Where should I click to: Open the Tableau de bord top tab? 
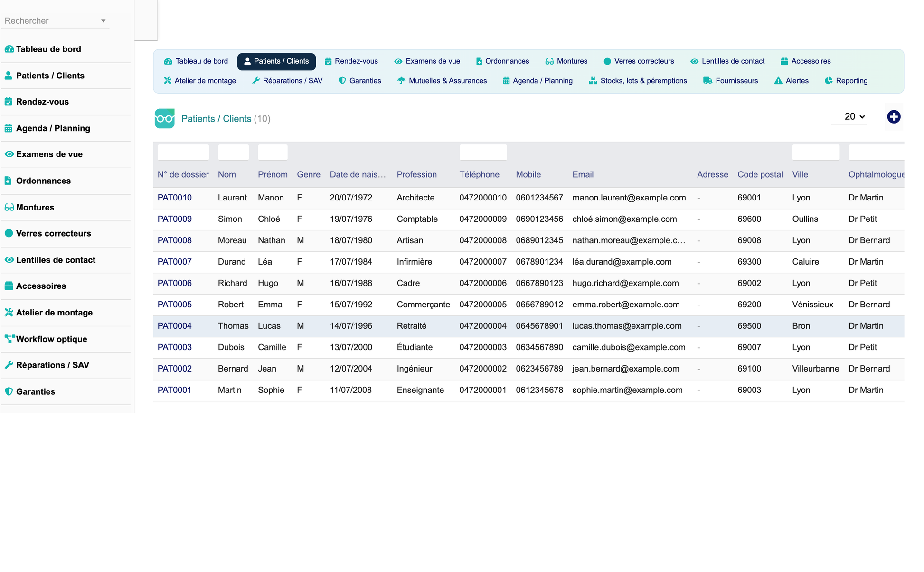pyautogui.click(x=196, y=61)
